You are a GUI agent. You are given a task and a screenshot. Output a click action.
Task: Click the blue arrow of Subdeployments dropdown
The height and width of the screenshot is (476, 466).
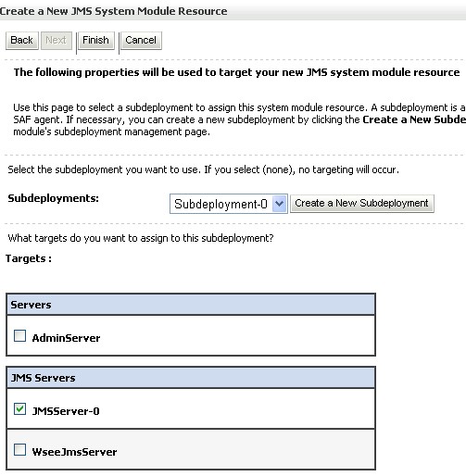pyautogui.click(x=280, y=204)
